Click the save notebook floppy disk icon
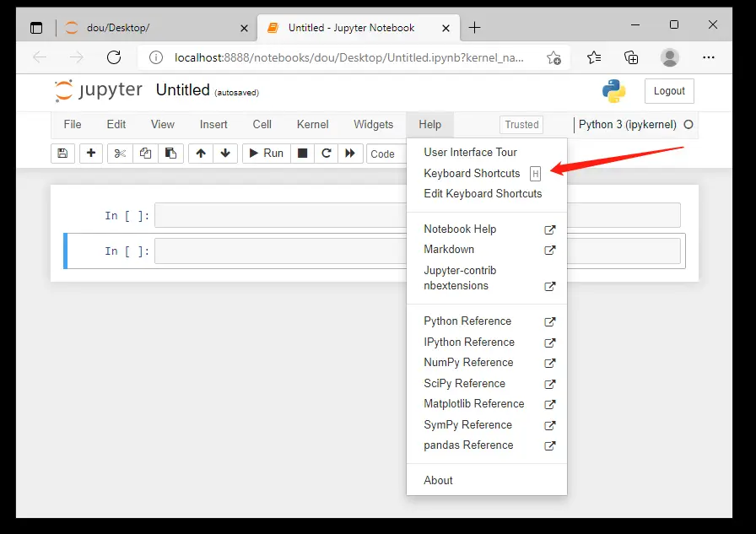Viewport: 756px width, 534px height. pos(62,154)
